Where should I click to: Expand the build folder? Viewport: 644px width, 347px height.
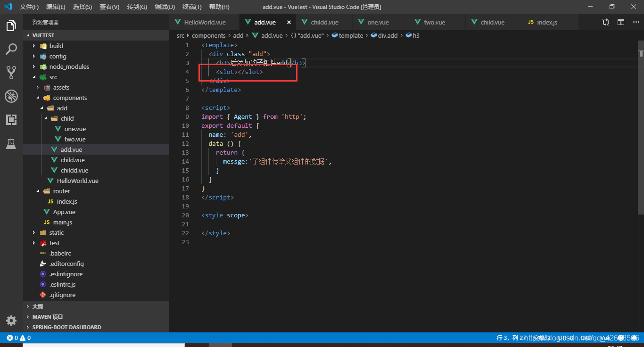(96, 46)
